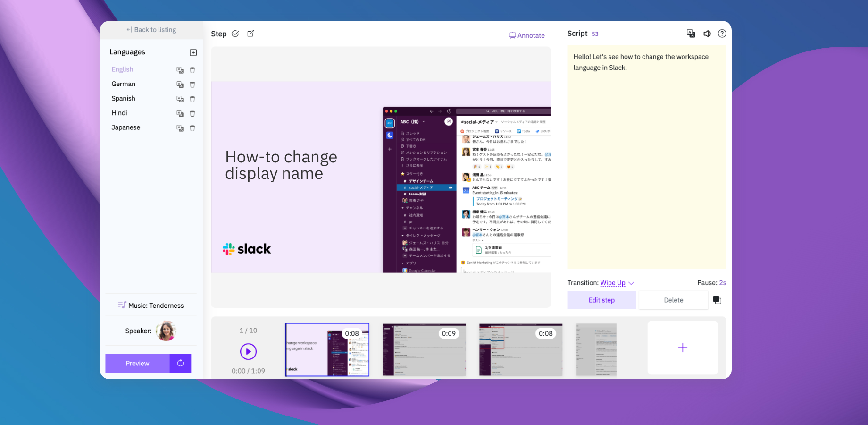Screen dimensions: 868x425
Task: Go Back to listing
Action: (151, 30)
